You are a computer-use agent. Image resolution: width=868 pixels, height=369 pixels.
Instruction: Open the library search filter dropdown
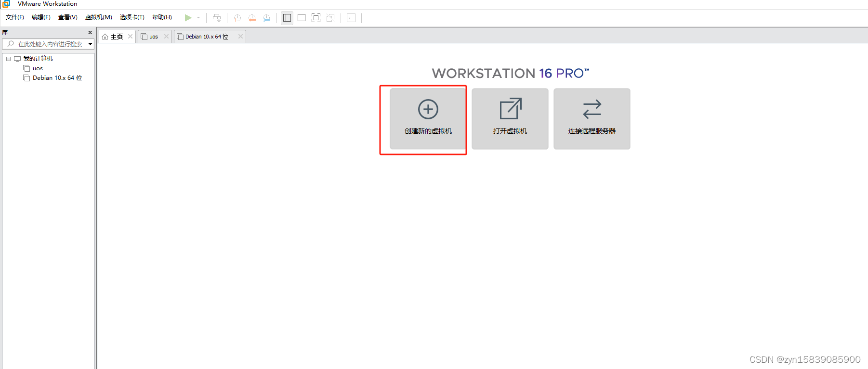(x=90, y=44)
